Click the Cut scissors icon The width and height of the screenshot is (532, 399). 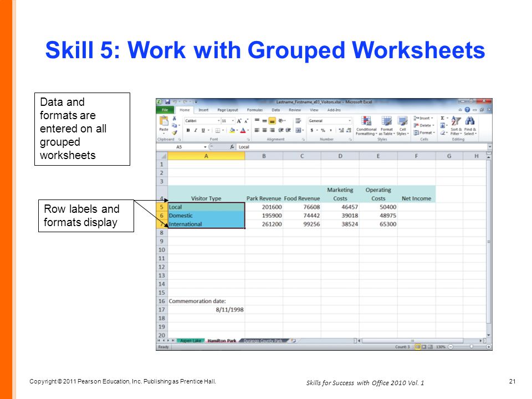[175, 118]
